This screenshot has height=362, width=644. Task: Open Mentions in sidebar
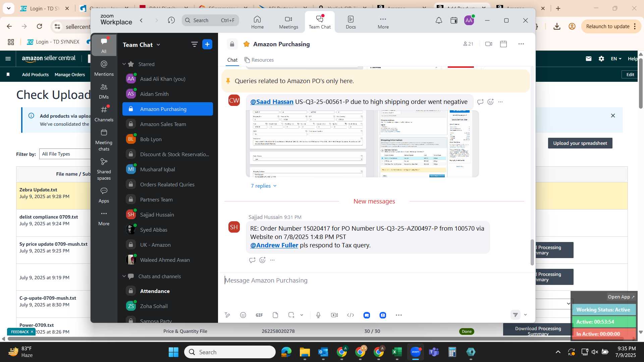pos(104,68)
